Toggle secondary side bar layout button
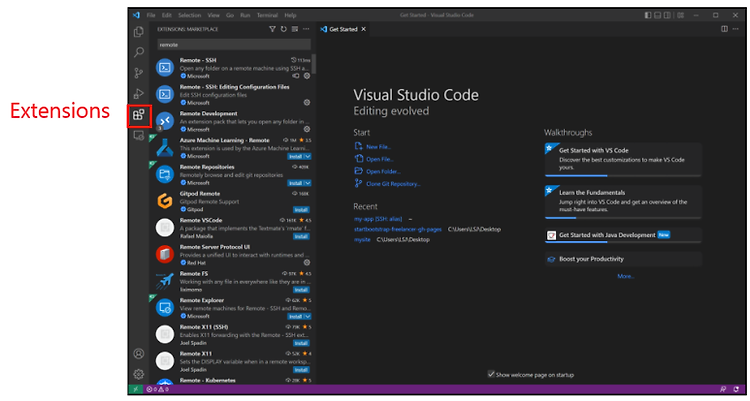 667,15
